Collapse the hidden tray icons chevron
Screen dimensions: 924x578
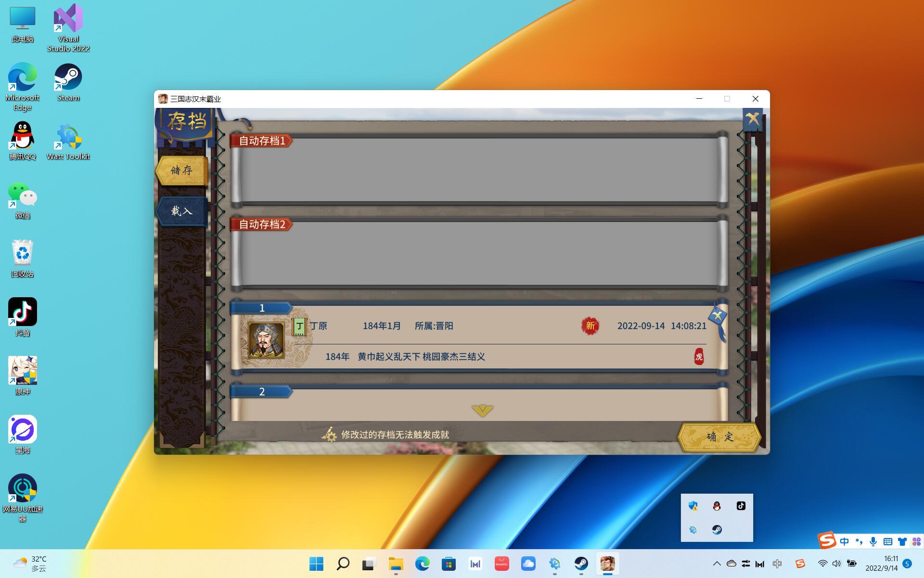tap(717, 564)
